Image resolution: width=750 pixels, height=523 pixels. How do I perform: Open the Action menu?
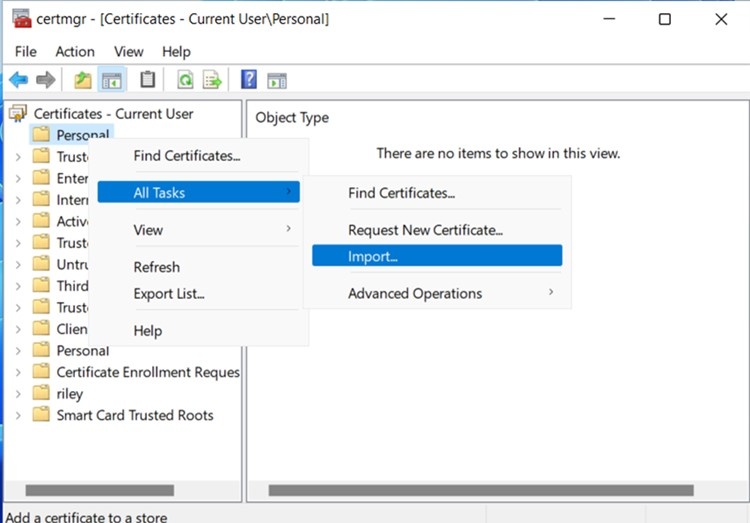tap(75, 52)
